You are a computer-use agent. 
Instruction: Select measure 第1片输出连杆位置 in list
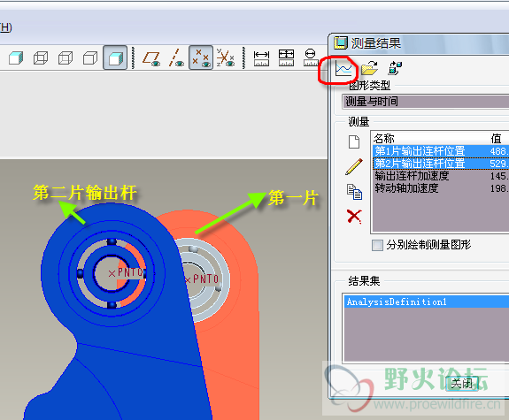pyautogui.click(x=441, y=151)
